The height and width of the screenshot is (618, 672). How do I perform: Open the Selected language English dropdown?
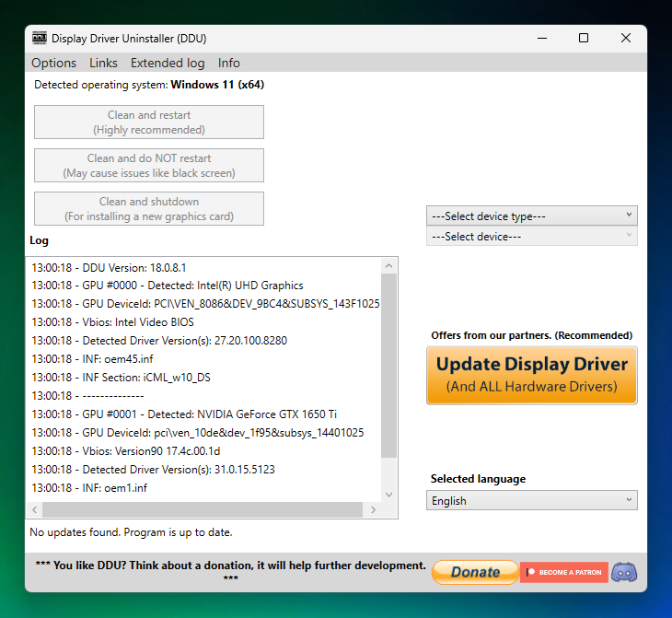pos(532,500)
